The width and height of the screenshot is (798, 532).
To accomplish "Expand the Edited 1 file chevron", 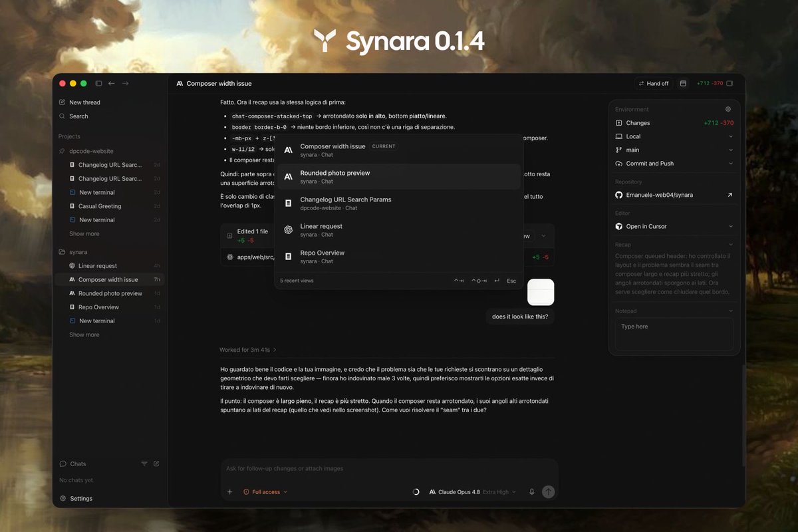I will pos(543,236).
